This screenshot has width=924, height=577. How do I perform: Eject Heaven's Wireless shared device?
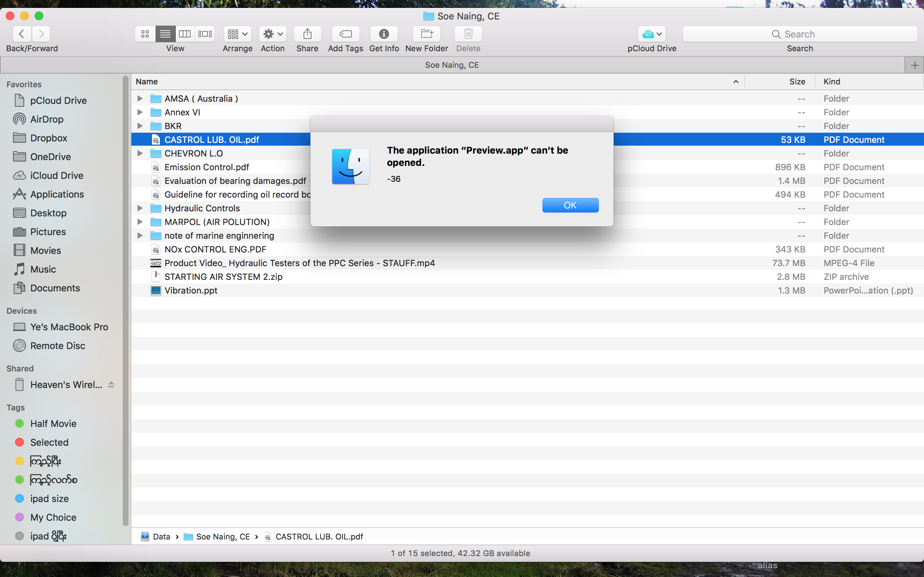click(111, 384)
